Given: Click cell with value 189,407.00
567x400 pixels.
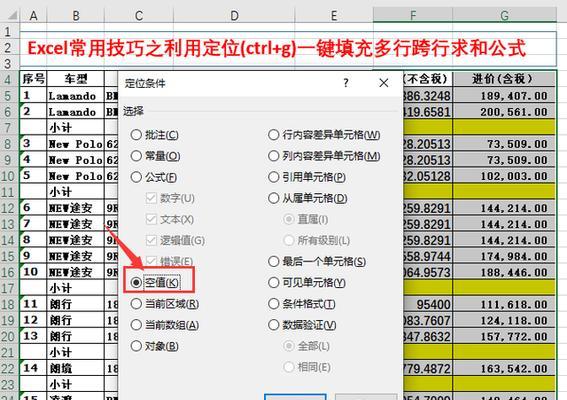Looking at the screenshot, I should [x=504, y=96].
